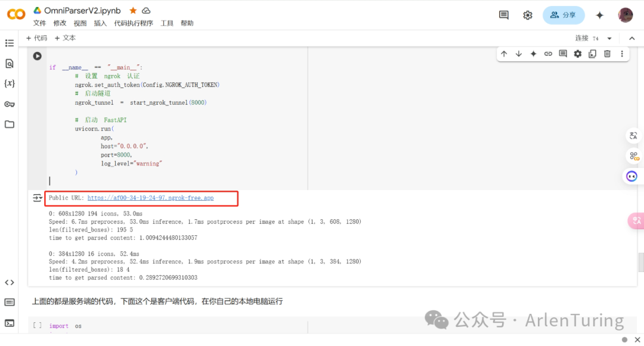The width and height of the screenshot is (644, 346).
Task: Open cell editor settings gear
Action: click(578, 54)
